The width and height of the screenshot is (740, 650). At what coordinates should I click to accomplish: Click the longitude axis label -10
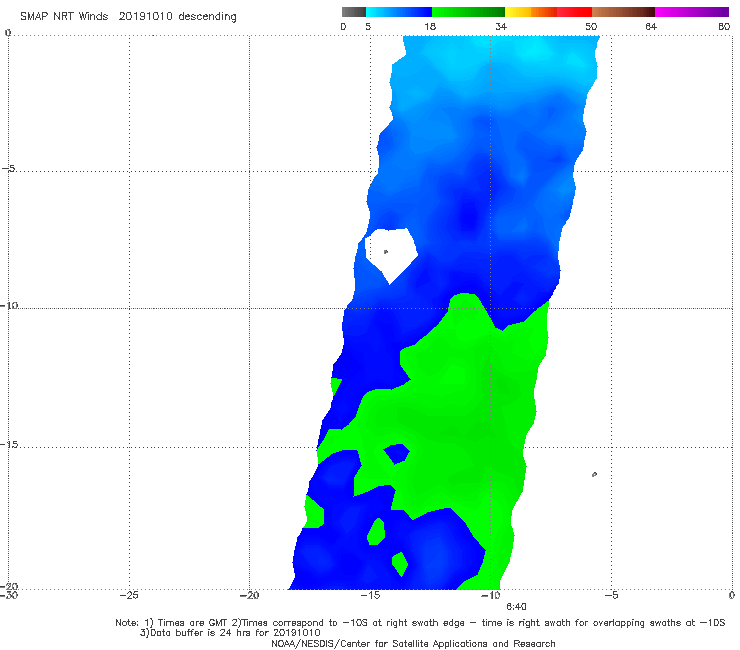491,595
